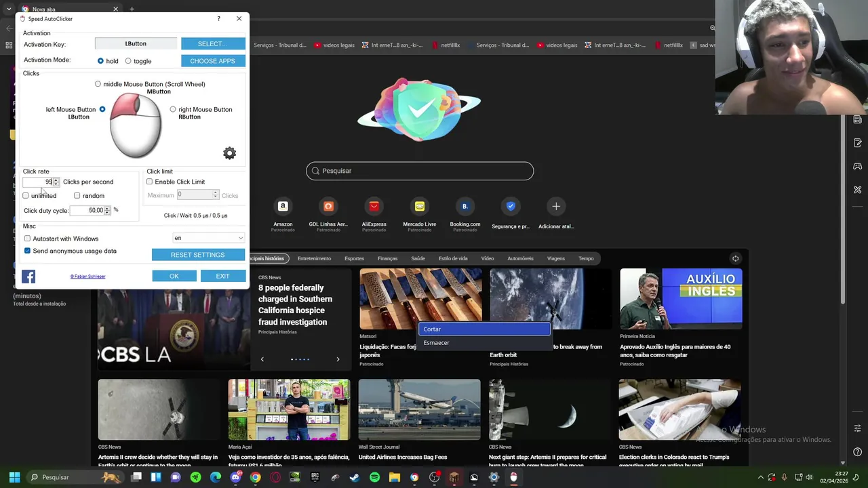868x488 pixels.
Task: Click OK in Speed AutoClicker
Action: click(x=174, y=276)
